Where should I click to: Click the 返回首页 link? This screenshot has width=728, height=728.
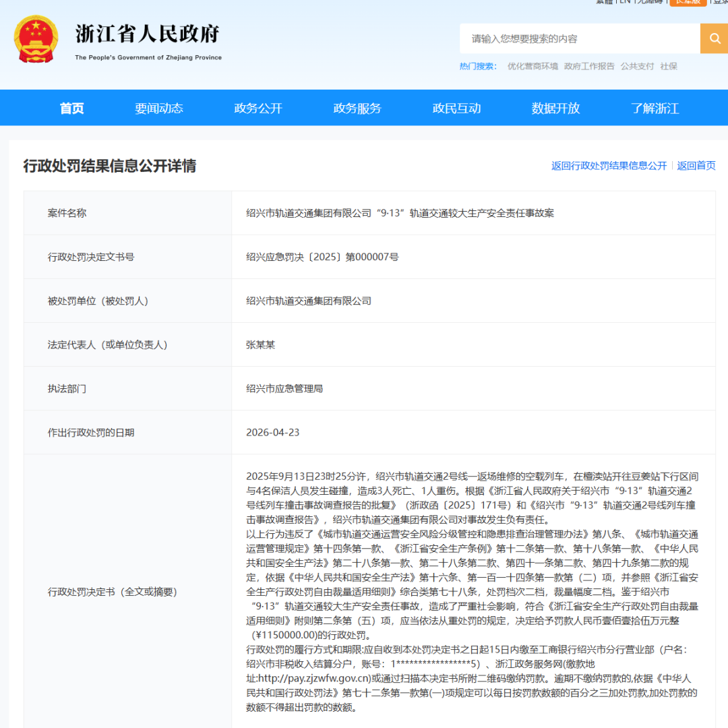tap(696, 166)
